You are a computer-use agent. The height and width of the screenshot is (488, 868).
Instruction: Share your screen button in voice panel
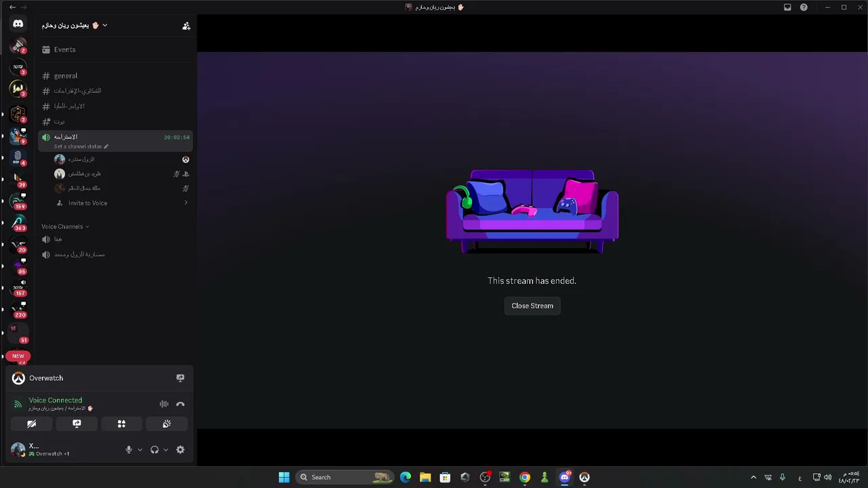coord(77,424)
